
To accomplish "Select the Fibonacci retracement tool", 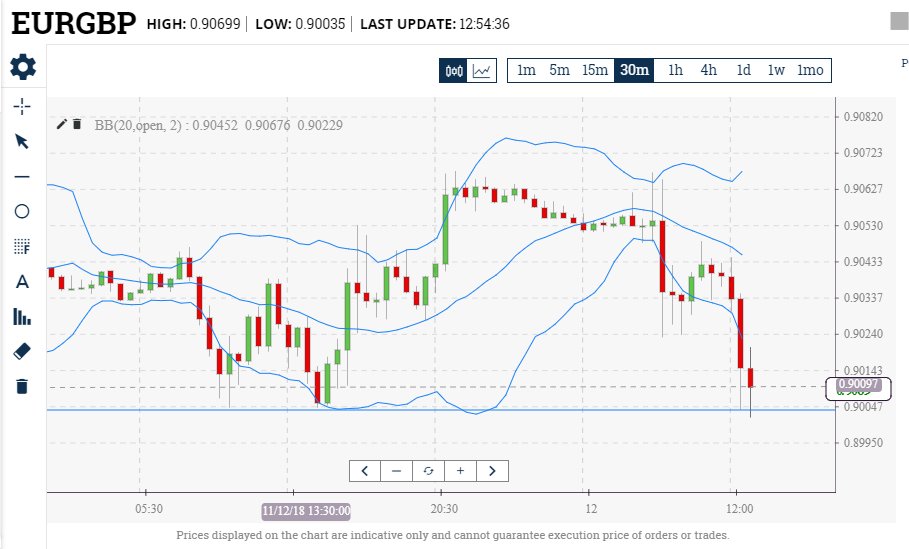I will 22,247.
